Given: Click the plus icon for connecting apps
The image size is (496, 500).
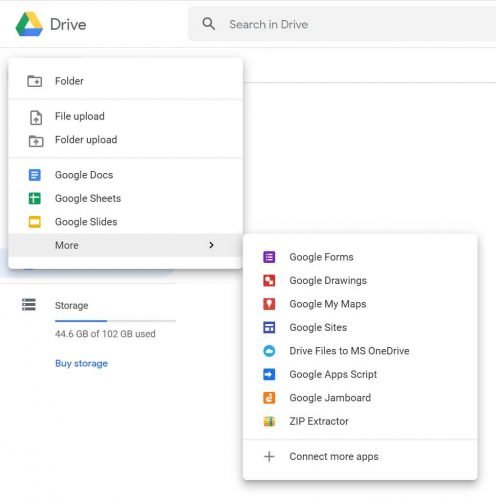Looking at the screenshot, I should pos(269,456).
